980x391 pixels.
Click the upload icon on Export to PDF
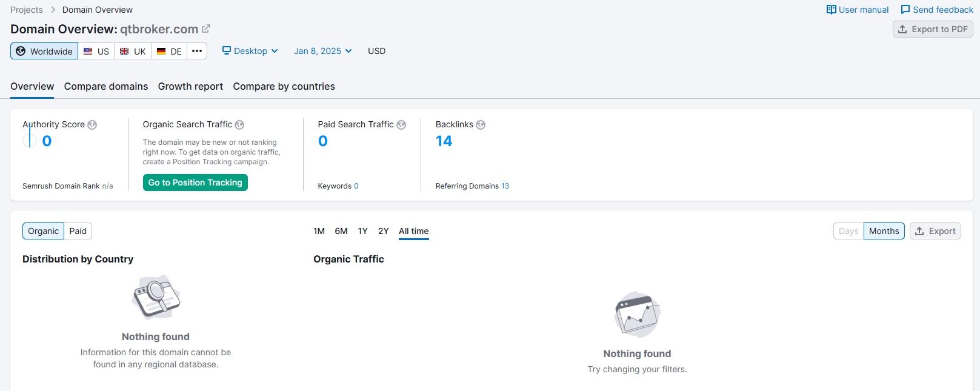(x=902, y=29)
